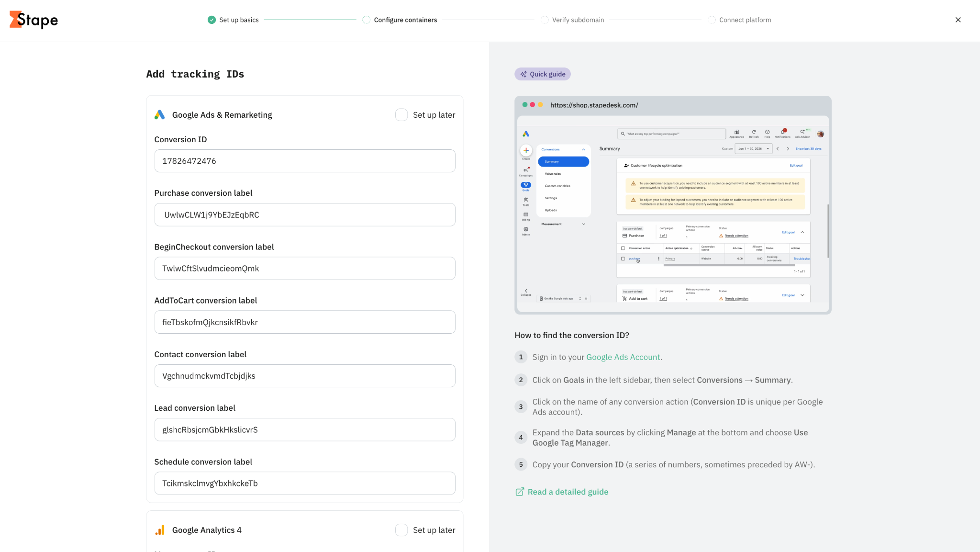This screenshot has height=552, width=980.
Task: Click the user avatar in guide preview
Action: pyautogui.click(x=821, y=134)
